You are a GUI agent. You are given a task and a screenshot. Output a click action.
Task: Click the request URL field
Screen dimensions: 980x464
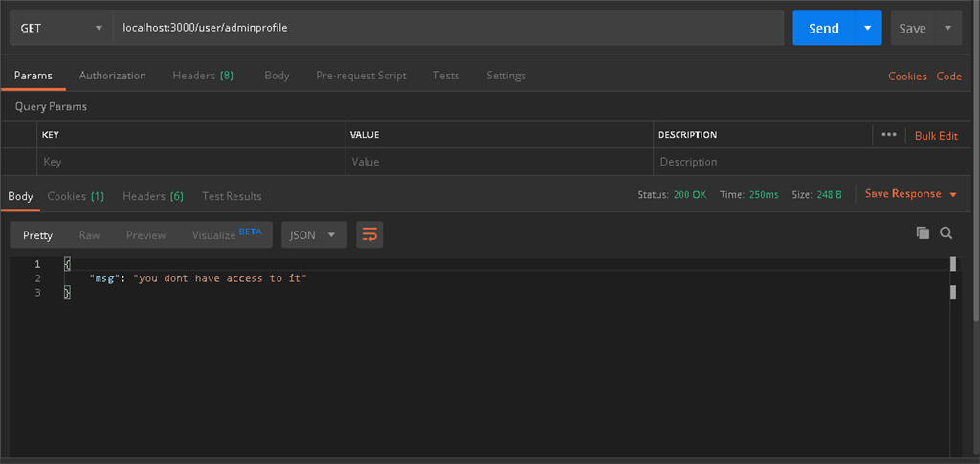448,28
